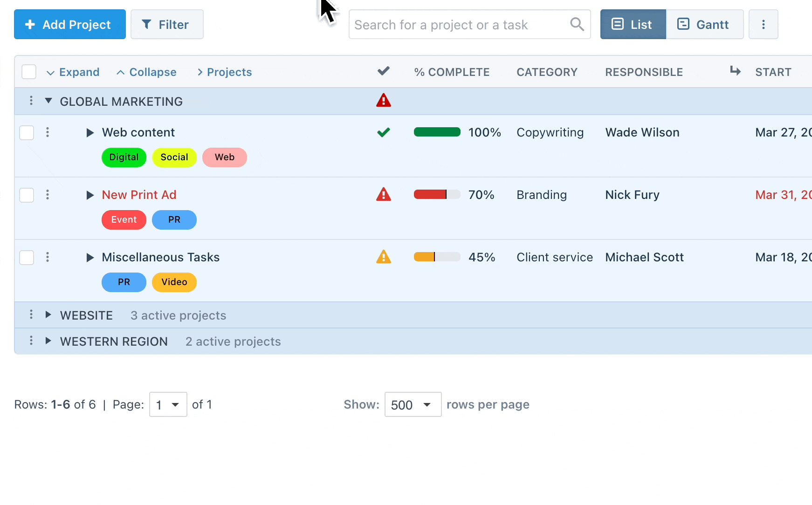Click the yellow warning icon on Miscellaneous Tasks
Image resolution: width=812 pixels, height=505 pixels.
pos(384,257)
